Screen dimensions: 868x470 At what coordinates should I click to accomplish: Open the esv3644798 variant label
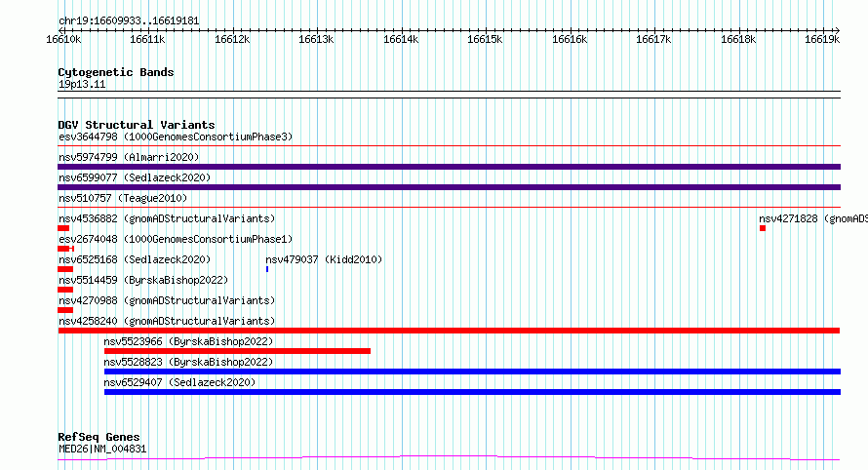(x=176, y=137)
